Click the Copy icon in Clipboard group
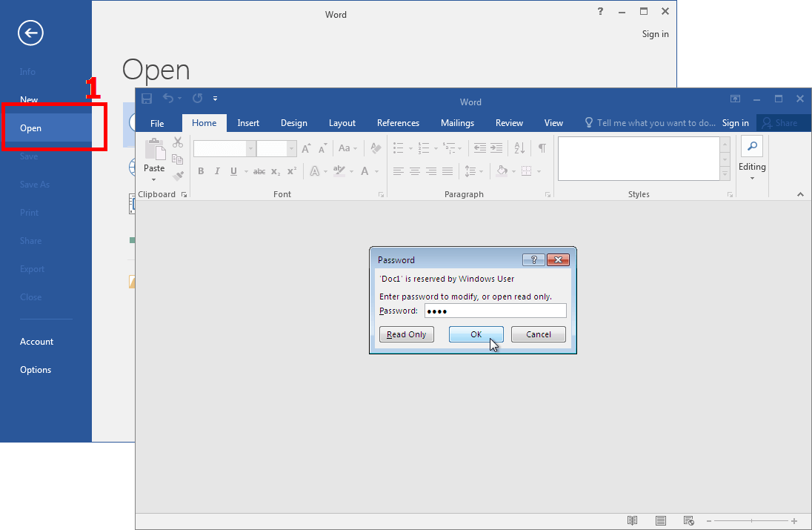 pos(177,159)
